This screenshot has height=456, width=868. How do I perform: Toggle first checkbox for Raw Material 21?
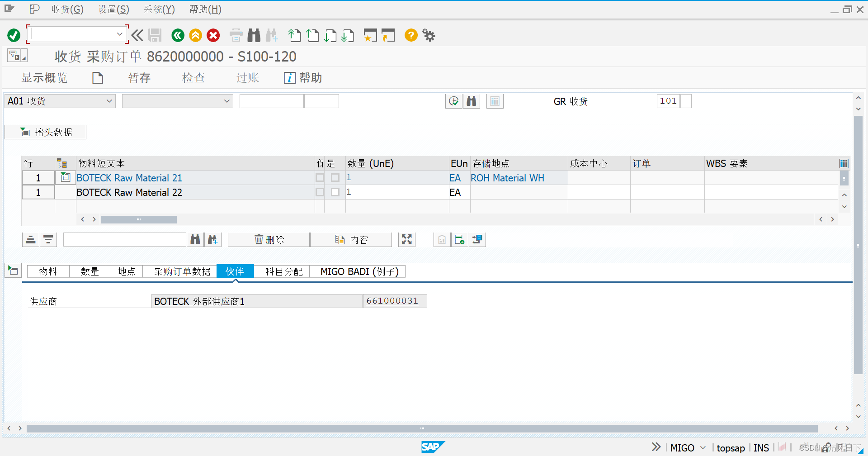pyautogui.click(x=320, y=178)
